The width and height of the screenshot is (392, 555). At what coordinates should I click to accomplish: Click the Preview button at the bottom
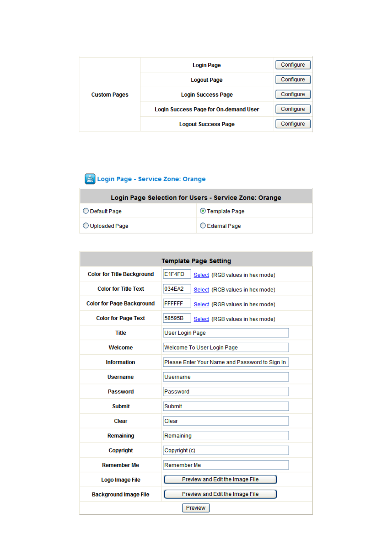click(x=196, y=508)
